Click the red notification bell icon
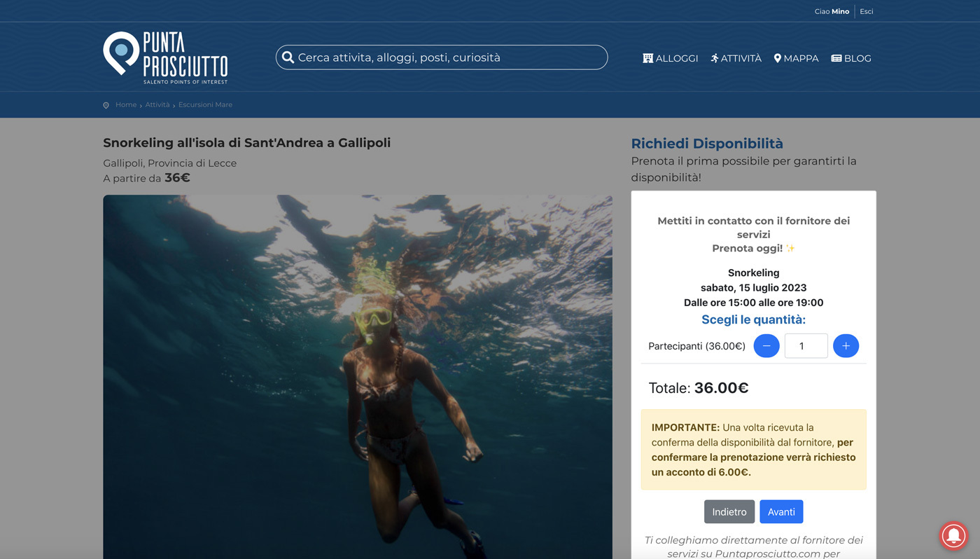The height and width of the screenshot is (559, 980). tap(953, 535)
